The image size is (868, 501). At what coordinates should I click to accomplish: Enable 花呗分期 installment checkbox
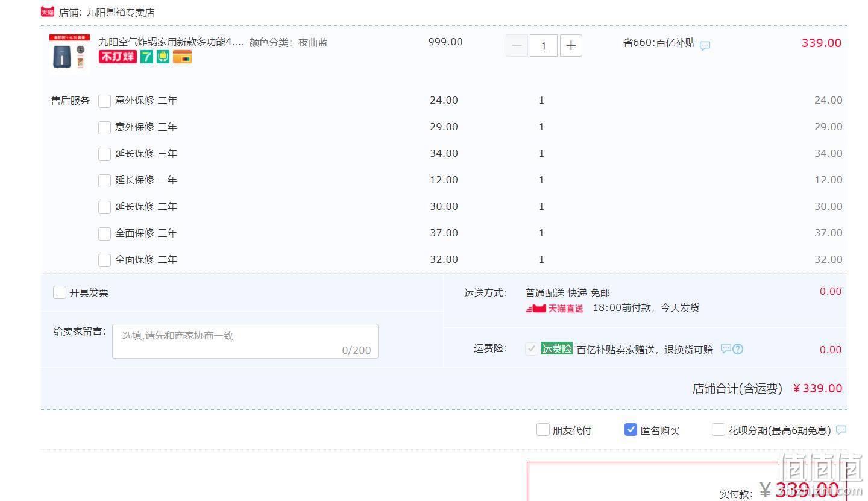(x=718, y=430)
